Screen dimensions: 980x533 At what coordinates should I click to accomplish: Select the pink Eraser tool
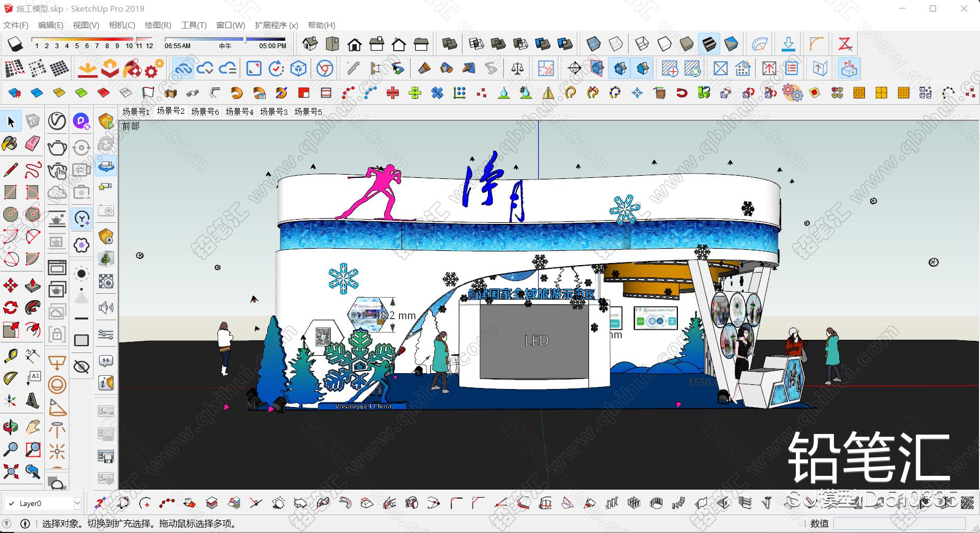click(x=33, y=144)
